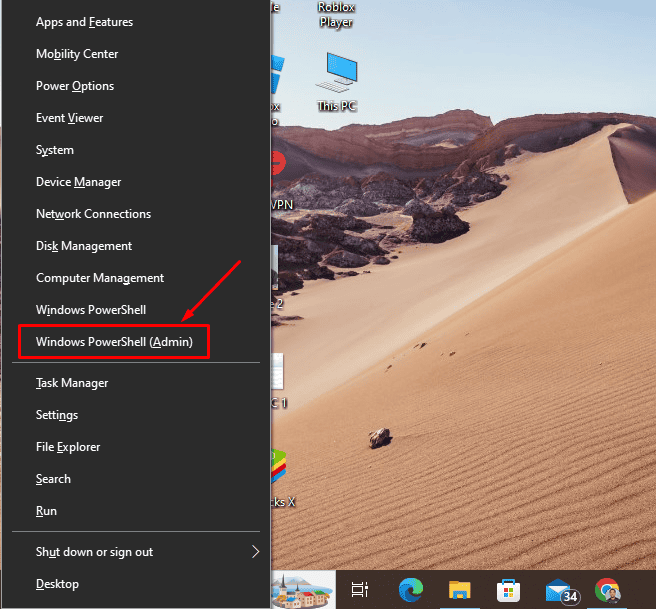656x609 pixels.
Task: Open Apps and Features from menu
Action: pos(136,22)
